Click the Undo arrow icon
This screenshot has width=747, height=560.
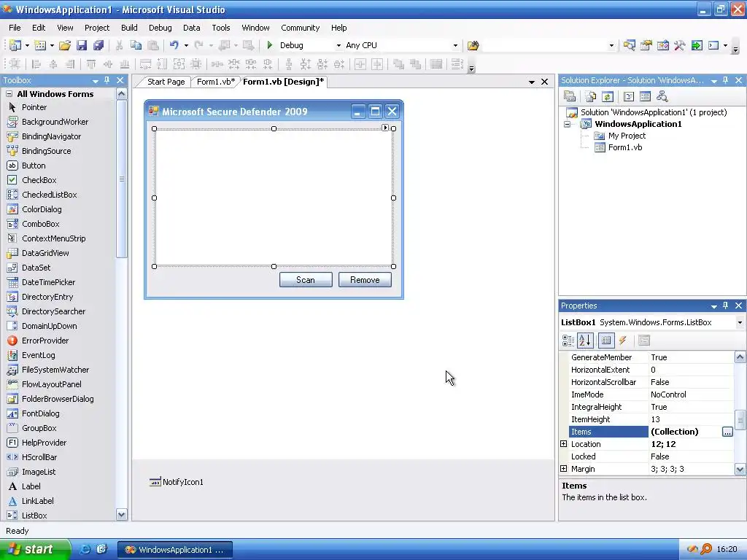coord(174,45)
